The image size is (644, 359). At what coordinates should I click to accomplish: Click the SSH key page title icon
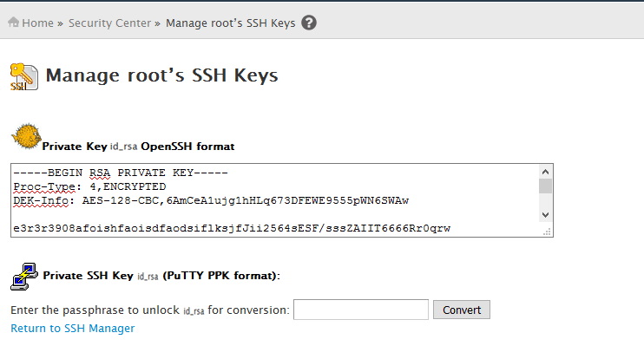[x=24, y=76]
